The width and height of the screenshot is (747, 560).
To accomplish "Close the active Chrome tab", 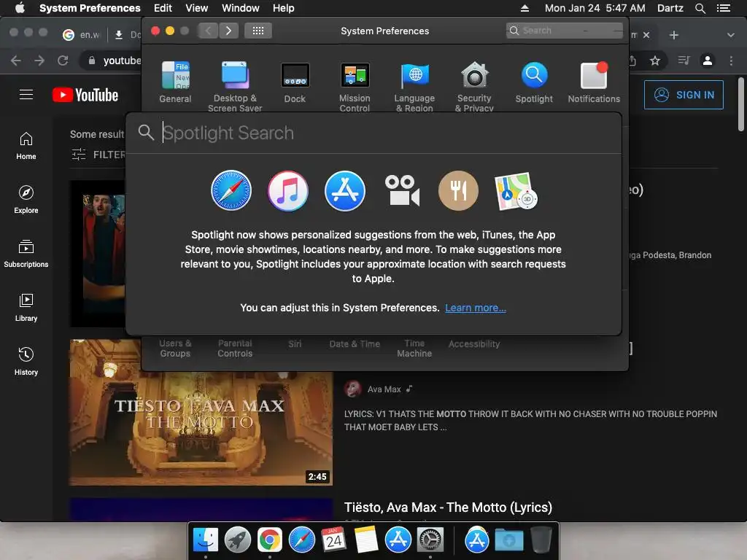I will [646, 35].
